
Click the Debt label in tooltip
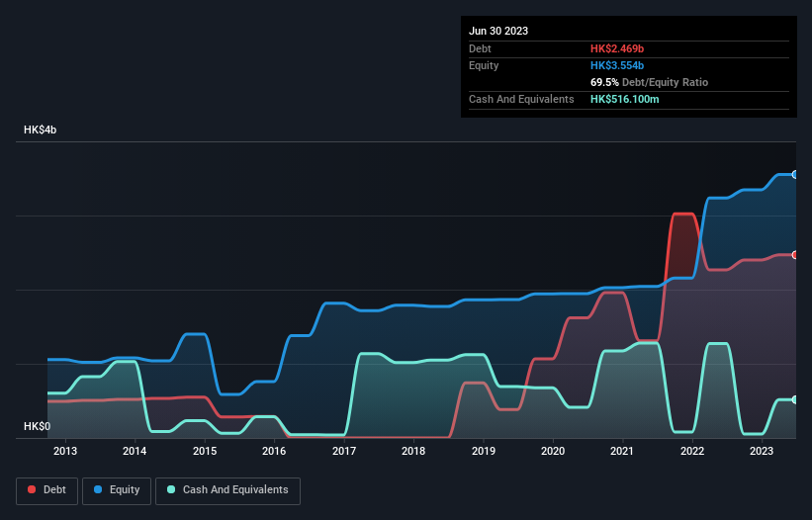click(480, 48)
